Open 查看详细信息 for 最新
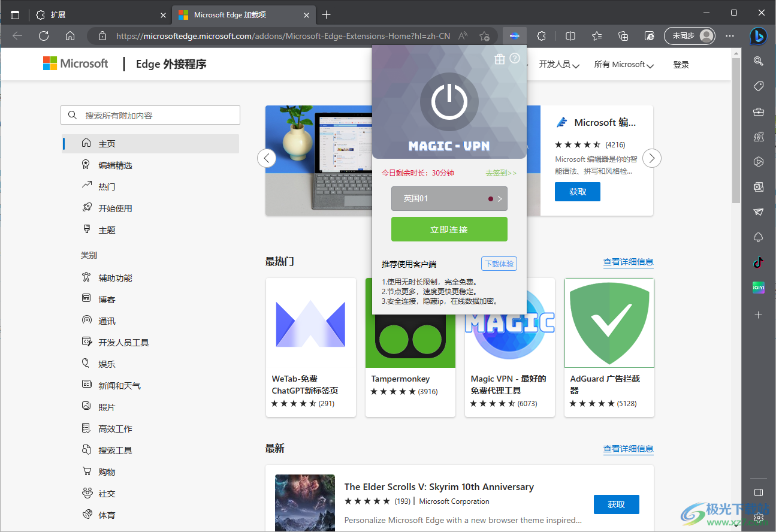This screenshot has height=532, width=776. (629, 449)
